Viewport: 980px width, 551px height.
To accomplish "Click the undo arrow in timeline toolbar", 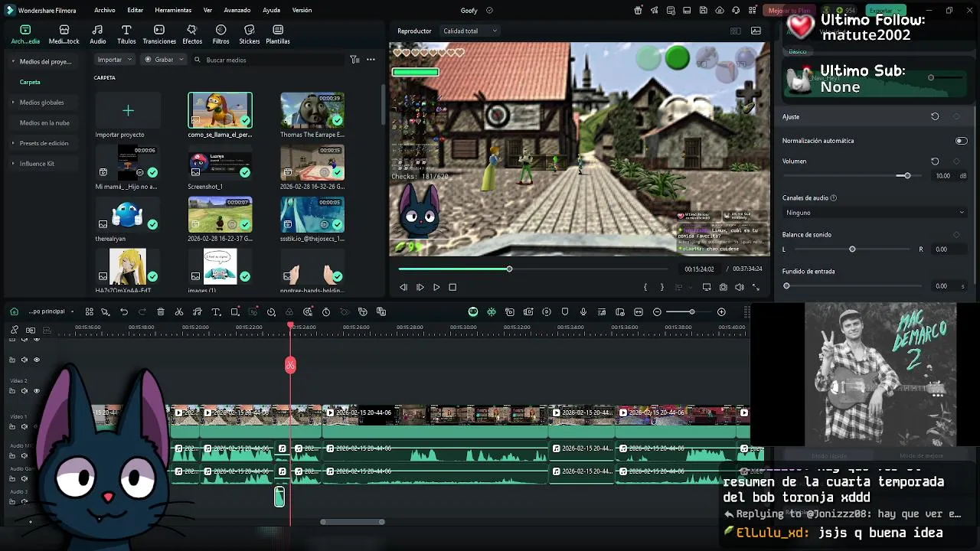I will pos(124,311).
